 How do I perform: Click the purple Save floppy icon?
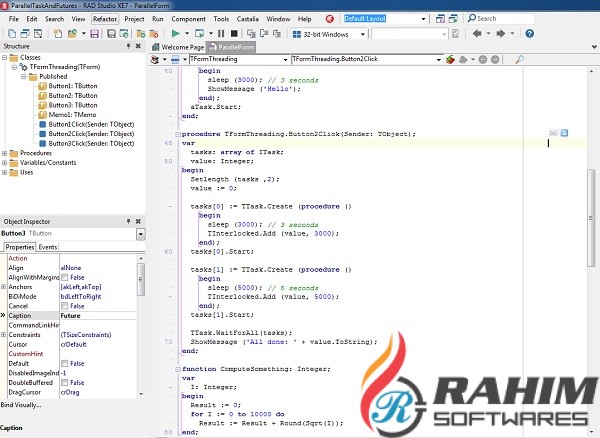click(95, 34)
